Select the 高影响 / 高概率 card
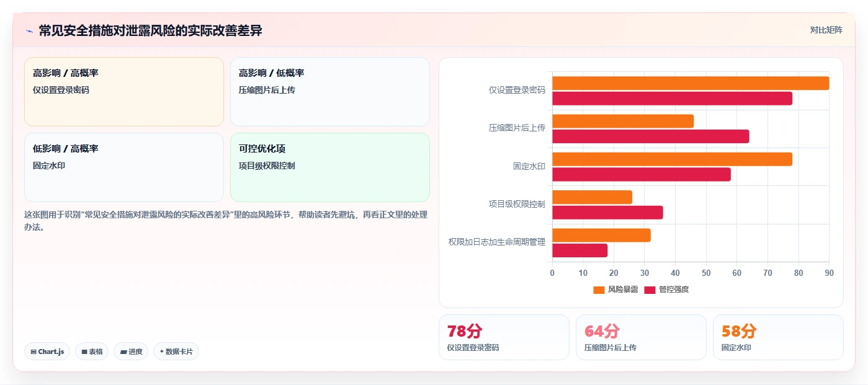The image size is (868, 385). click(x=124, y=92)
